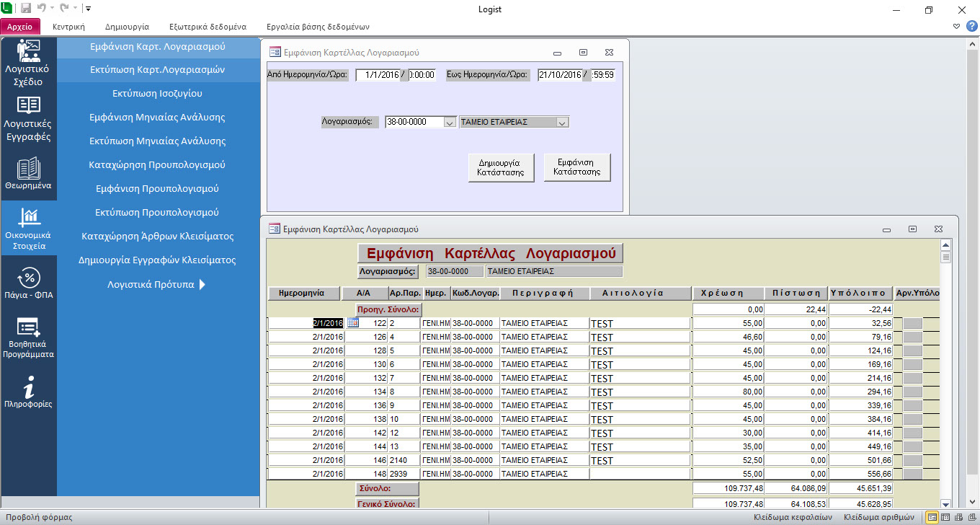The width and height of the screenshot is (980, 525).
Task: Open the Αρχείο ribbon tab
Action: [20, 27]
